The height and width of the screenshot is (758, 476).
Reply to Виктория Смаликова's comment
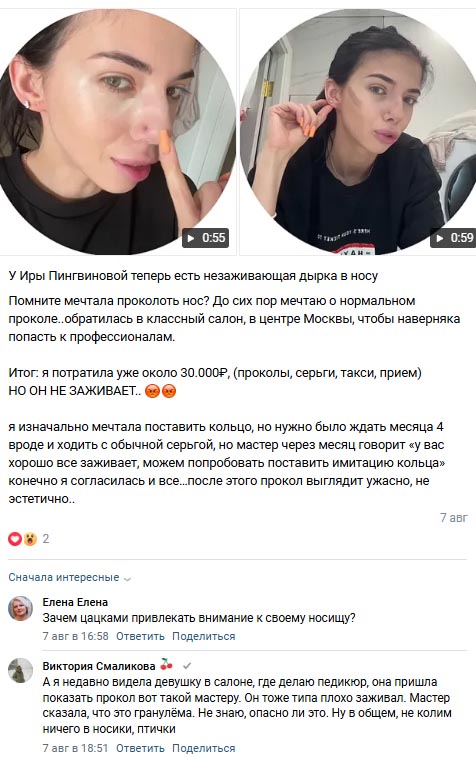click(140, 748)
